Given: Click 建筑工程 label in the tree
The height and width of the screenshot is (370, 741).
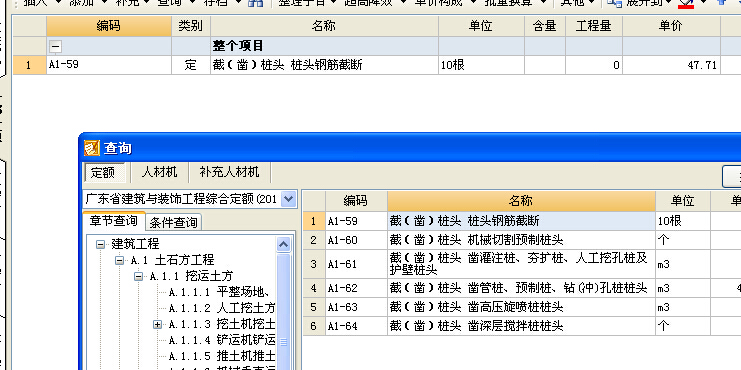Looking at the screenshot, I should (135, 244).
